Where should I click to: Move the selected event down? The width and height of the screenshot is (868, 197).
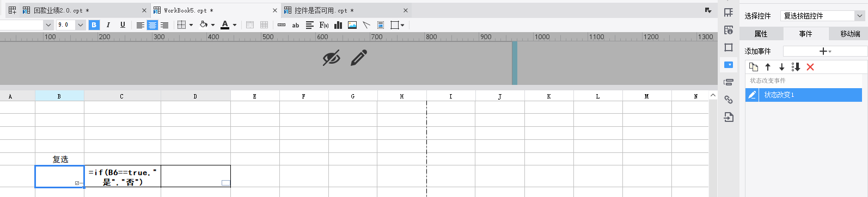(781, 67)
